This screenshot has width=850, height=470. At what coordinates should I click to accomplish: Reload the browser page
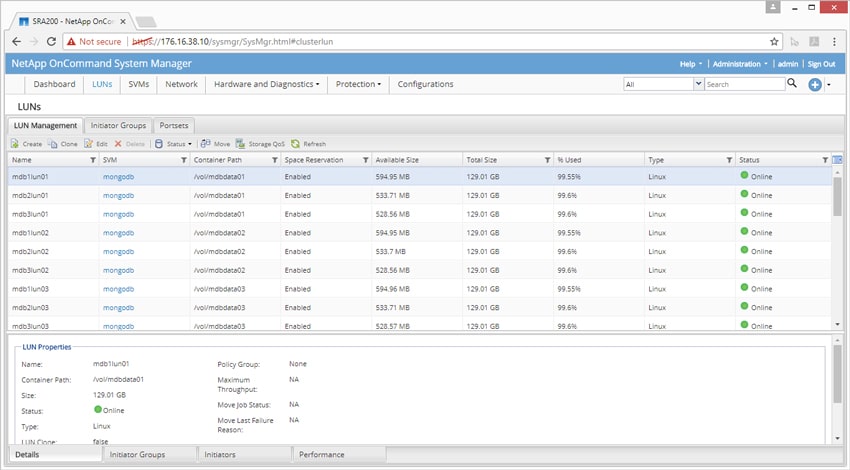(x=51, y=42)
